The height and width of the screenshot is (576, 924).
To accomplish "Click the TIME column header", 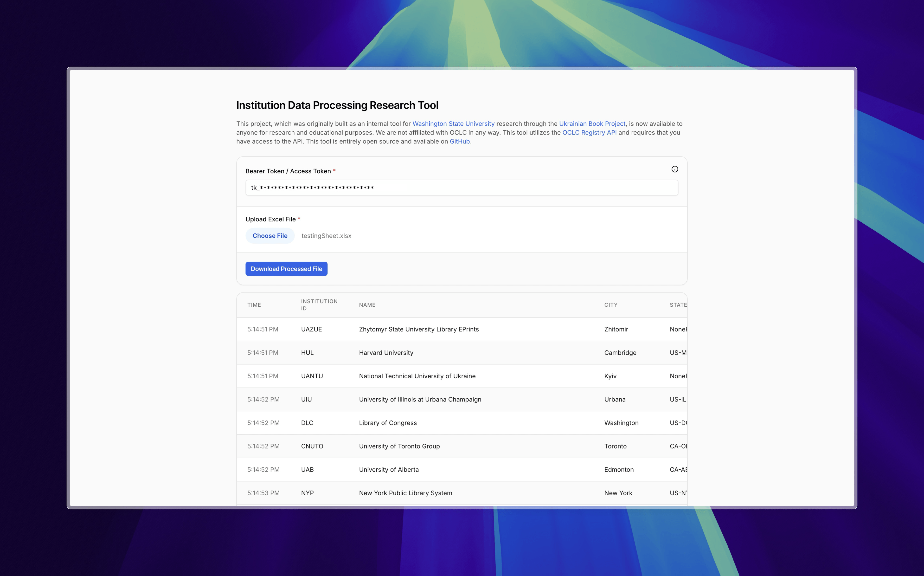I will coord(254,305).
